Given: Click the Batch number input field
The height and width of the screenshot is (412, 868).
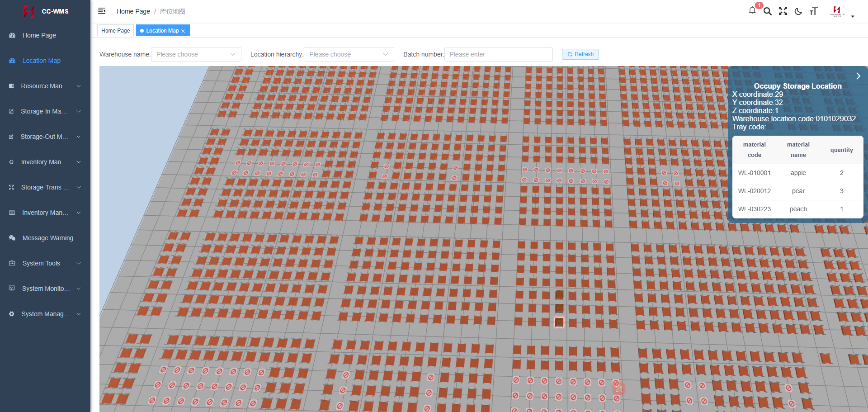Looking at the screenshot, I should (498, 54).
